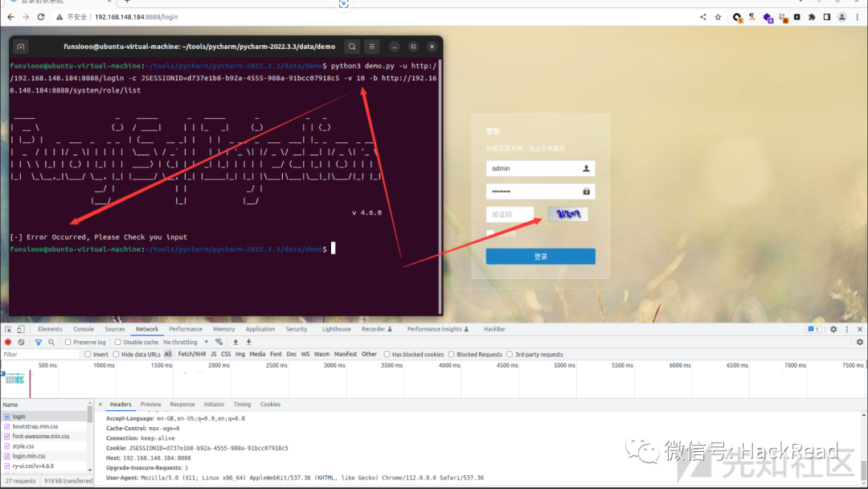This screenshot has width=868, height=489.
Task: Show the Response tab of request
Action: (x=182, y=405)
